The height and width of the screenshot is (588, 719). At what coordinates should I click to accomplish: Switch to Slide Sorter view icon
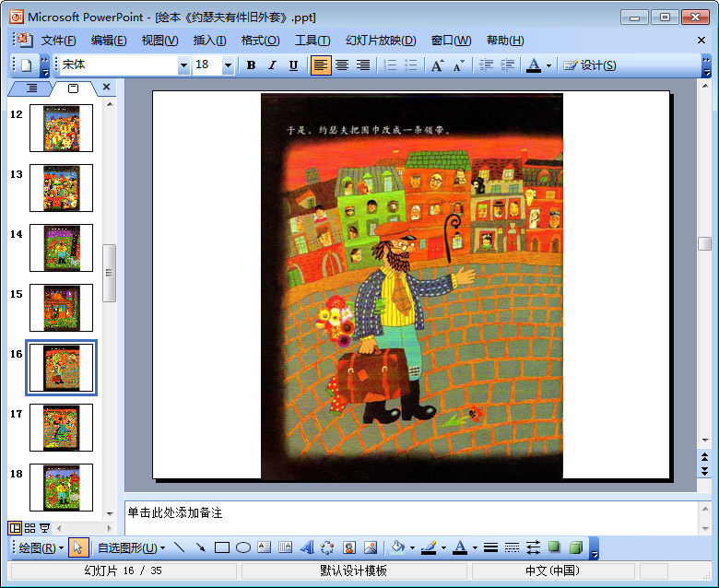(x=29, y=528)
